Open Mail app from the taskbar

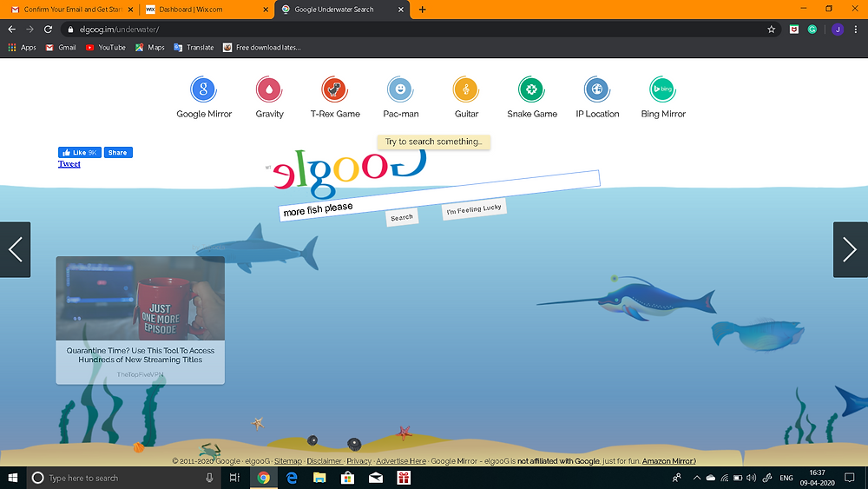376,478
